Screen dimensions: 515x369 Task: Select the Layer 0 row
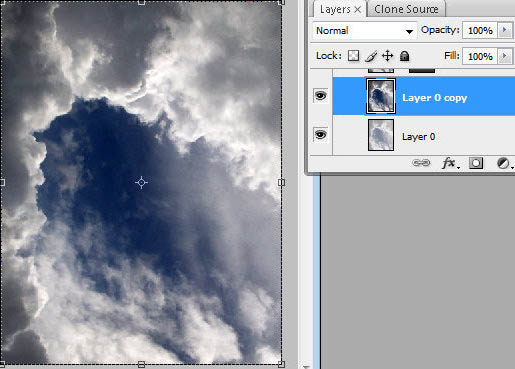(424, 136)
